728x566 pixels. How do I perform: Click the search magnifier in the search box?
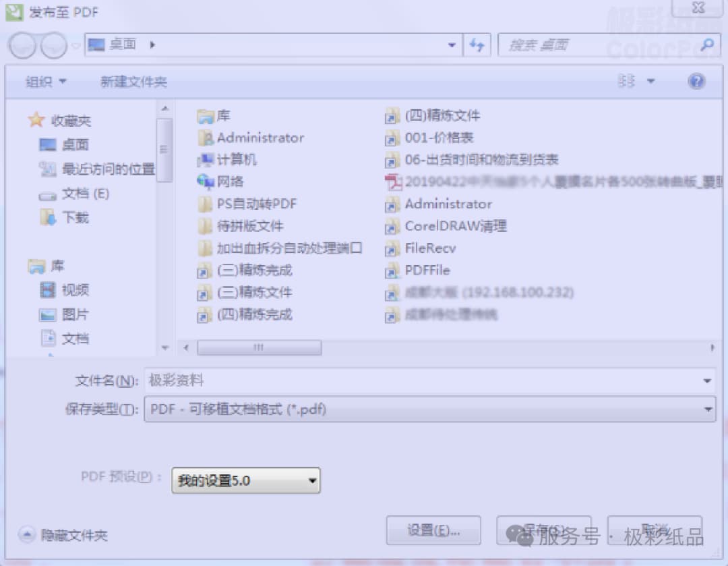pyautogui.click(x=707, y=45)
